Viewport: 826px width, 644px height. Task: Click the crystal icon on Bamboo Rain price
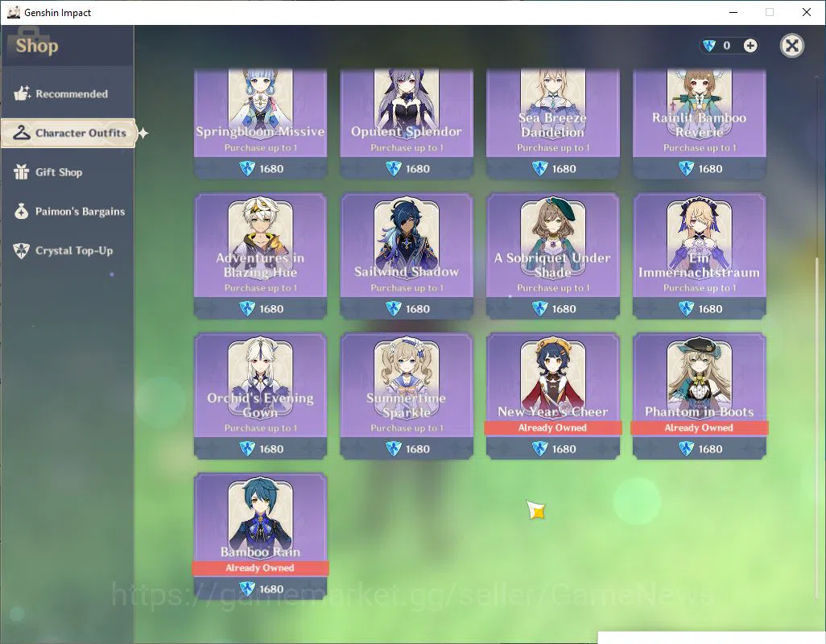247,588
